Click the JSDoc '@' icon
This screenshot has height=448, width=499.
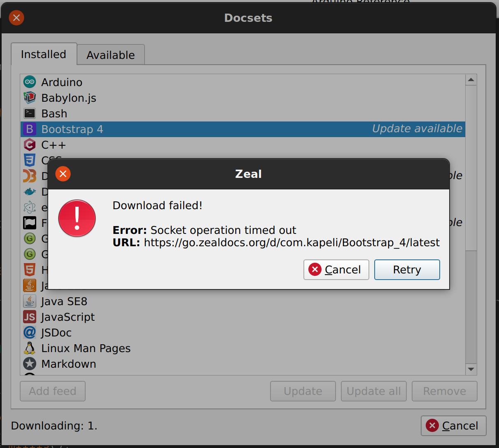click(29, 332)
